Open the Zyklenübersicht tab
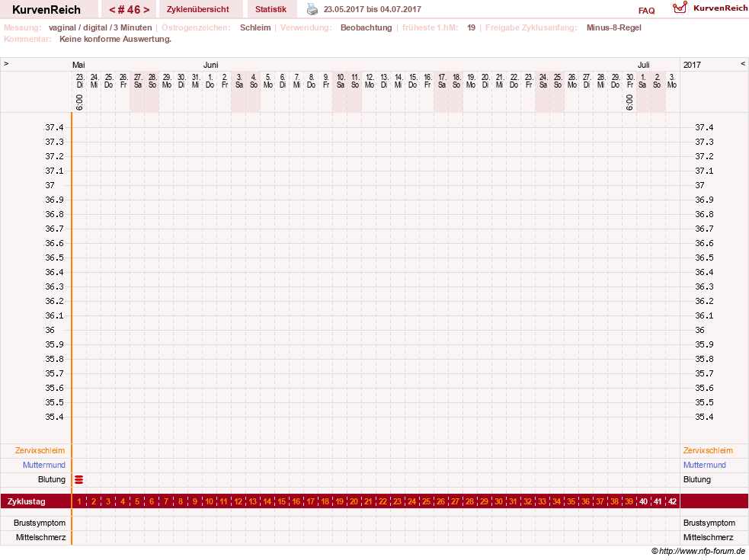 [x=198, y=9]
